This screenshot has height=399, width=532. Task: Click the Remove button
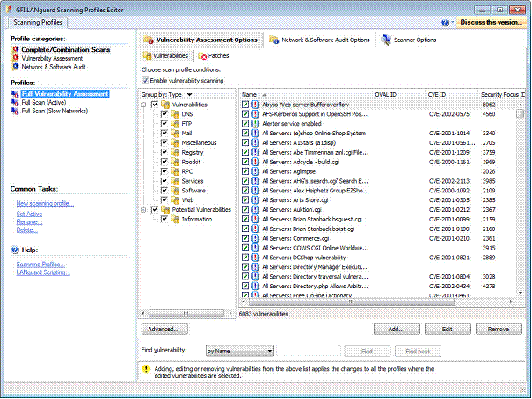point(499,329)
